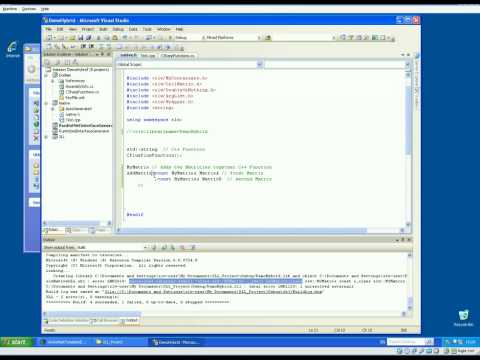The width and height of the screenshot is (480, 360).
Task: Click the New Project toolbar icon
Action: pyautogui.click(x=49, y=38)
